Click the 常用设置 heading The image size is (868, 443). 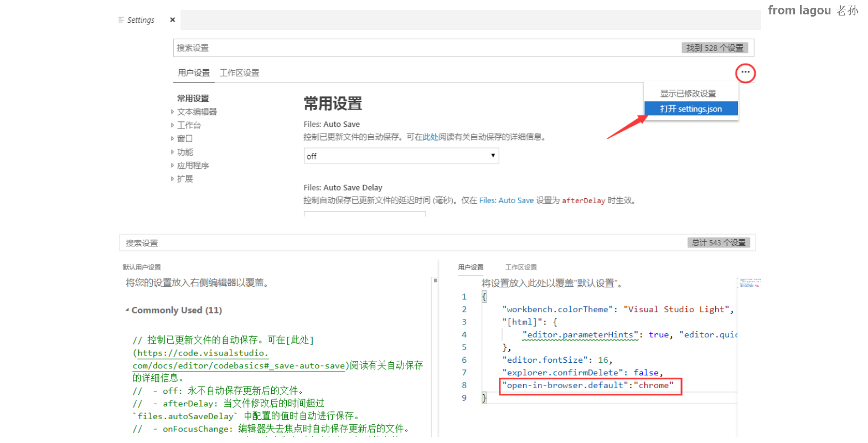(333, 104)
